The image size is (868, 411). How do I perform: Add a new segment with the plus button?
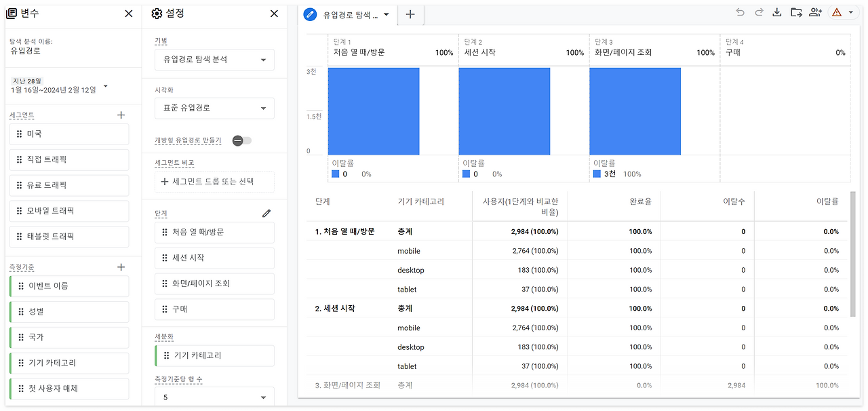[121, 115]
